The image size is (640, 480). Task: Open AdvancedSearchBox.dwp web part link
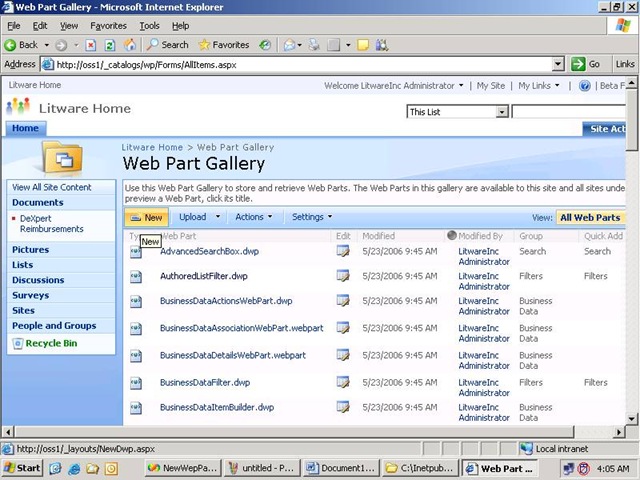tap(209, 251)
